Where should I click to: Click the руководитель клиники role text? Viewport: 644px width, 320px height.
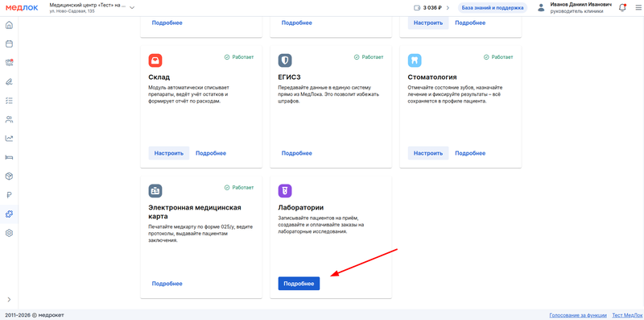(x=576, y=11)
